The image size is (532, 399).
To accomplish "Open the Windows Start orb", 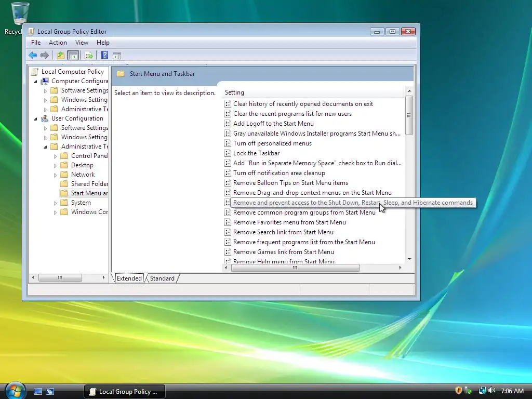I will 15,391.
